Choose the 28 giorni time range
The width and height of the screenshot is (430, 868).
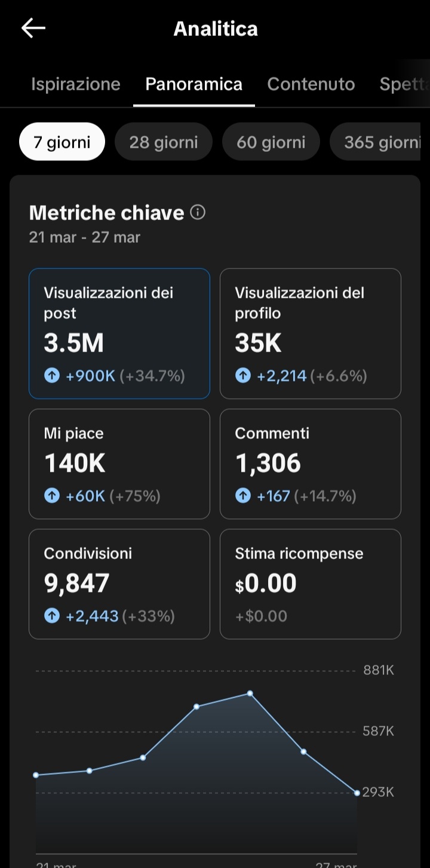pyautogui.click(x=164, y=142)
